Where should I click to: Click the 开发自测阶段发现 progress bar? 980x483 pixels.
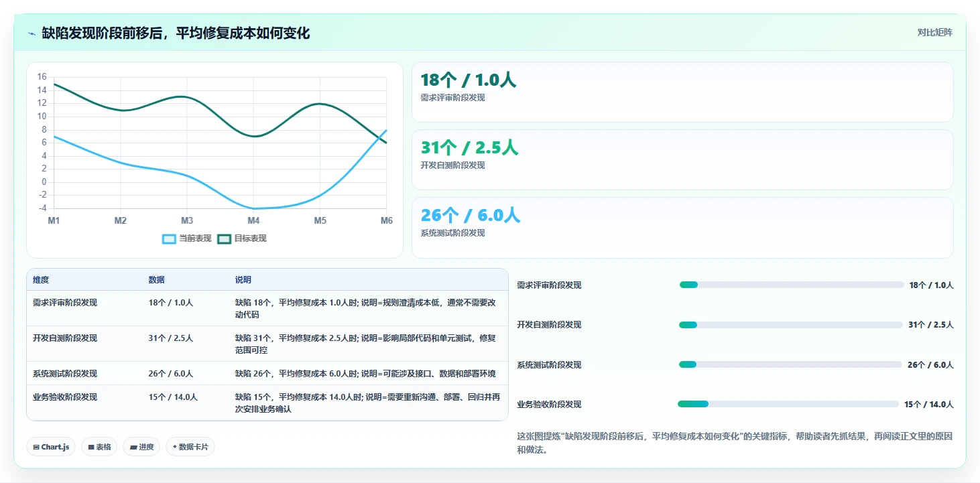tap(791, 325)
